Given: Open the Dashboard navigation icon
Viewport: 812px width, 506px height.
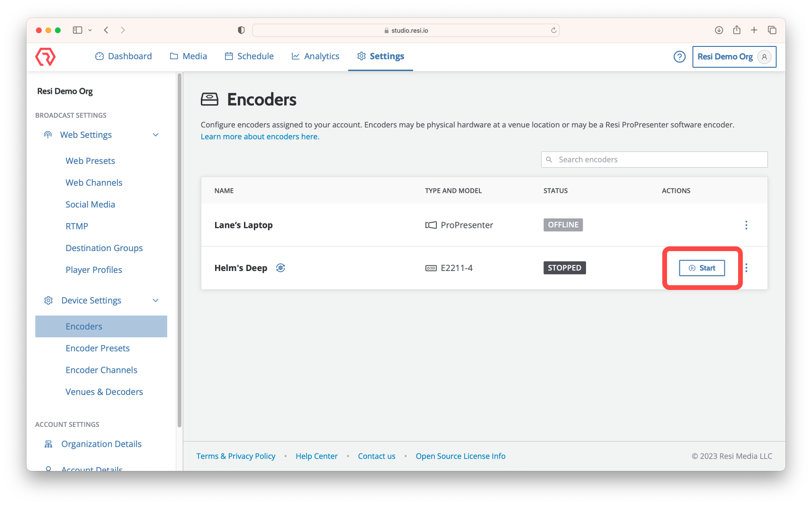Looking at the screenshot, I should click(x=99, y=56).
